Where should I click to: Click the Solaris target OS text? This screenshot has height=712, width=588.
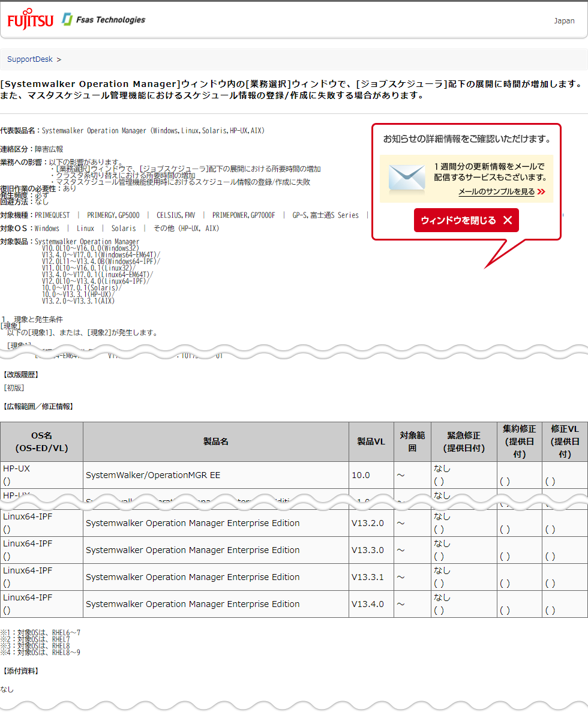tap(124, 229)
